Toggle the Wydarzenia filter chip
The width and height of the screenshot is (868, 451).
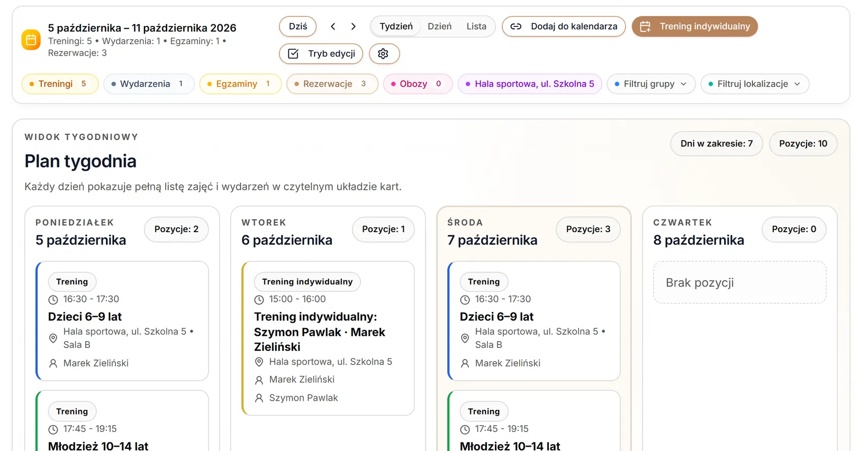pyautogui.click(x=149, y=84)
